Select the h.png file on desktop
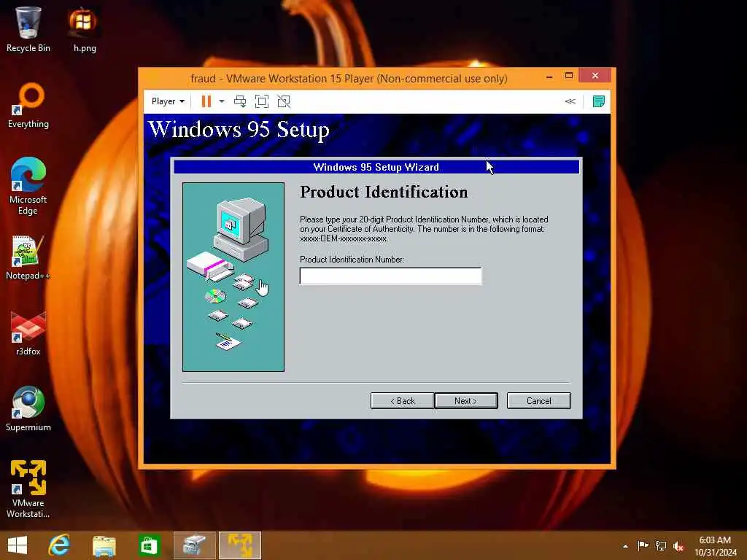This screenshot has width=747, height=560. 85,29
